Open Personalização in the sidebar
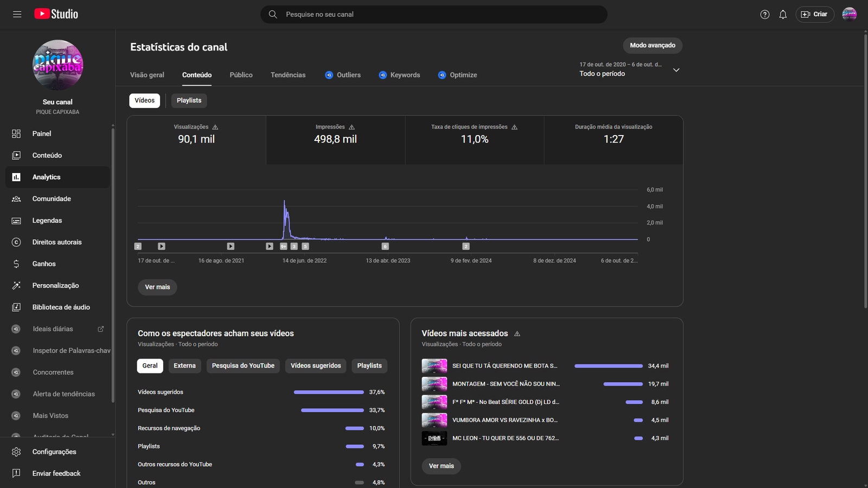The image size is (868, 488). click(x=55, y=285)
